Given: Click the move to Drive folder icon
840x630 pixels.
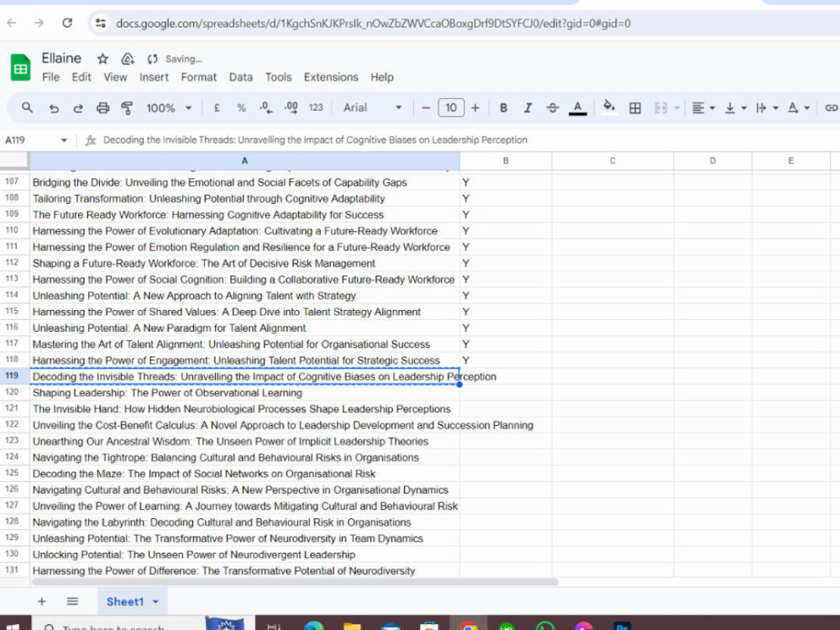Looking at the screenshot, I should [x=128, y=59].
